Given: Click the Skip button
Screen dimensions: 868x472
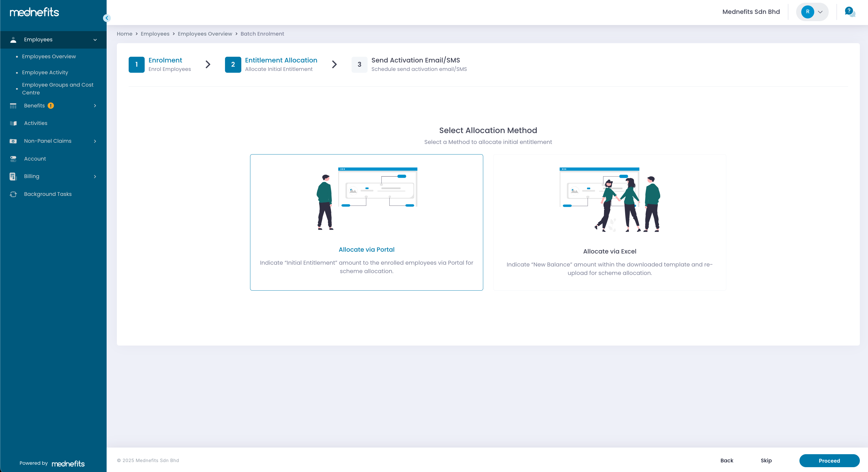Looking at the screenshot, I should pos(766,460).
